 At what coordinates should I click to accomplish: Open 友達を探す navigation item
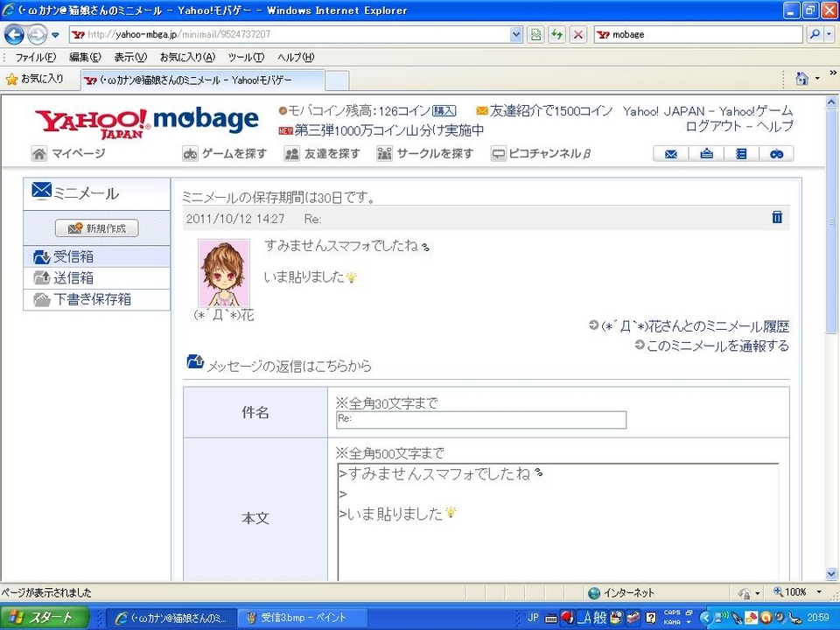322,154
